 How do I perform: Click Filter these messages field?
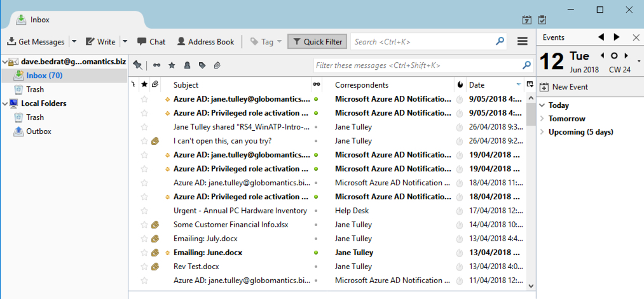[423, 65]
